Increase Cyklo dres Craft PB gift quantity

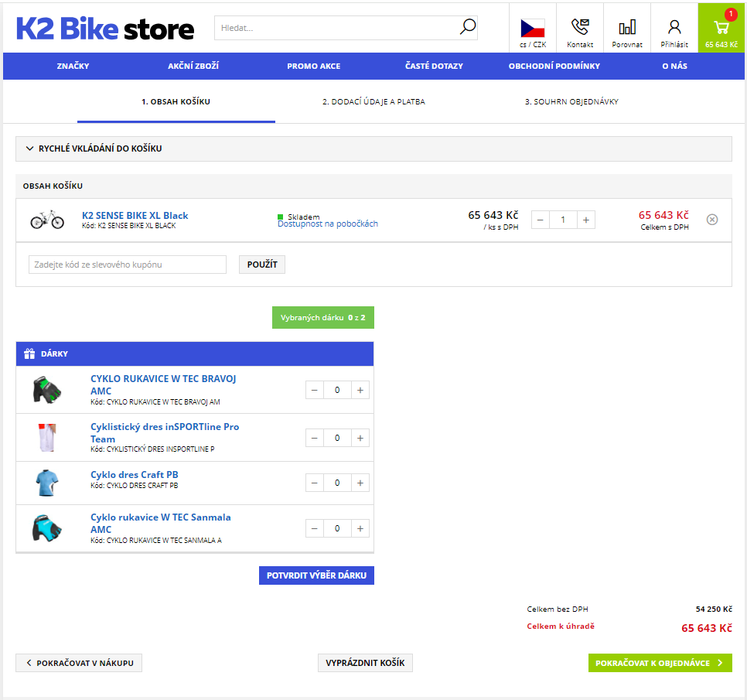pyautogui.click(x=360, y=483)
